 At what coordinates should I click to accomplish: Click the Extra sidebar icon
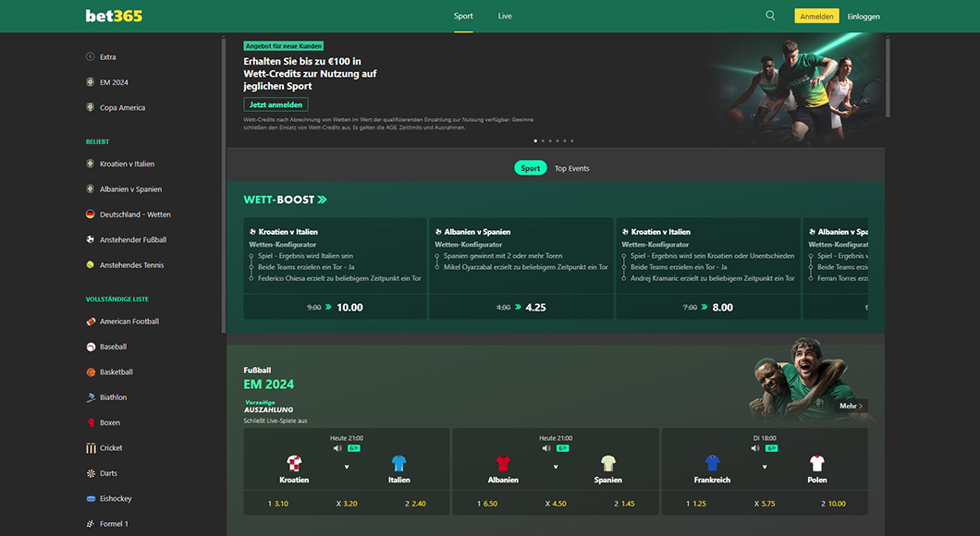(x=90, y=57)
